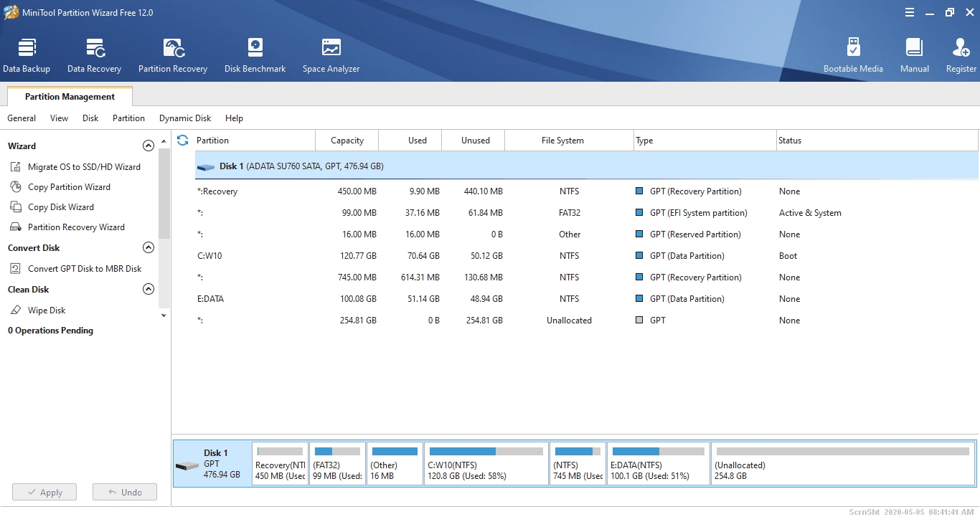The width and height of the screenshot is (980, 522).
Task: Launch Migrate OS to SSD/HD Wizard
Action: pyautogui.click(x=75, y=167)
